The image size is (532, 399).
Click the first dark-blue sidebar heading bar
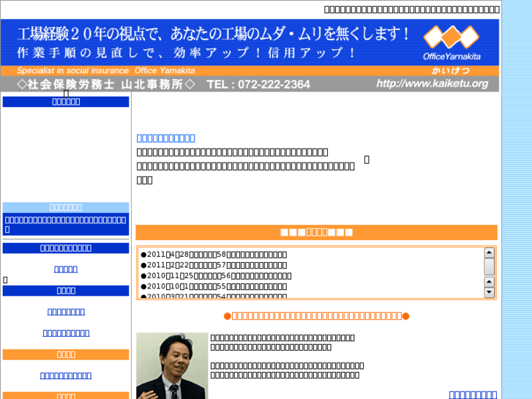66,102
